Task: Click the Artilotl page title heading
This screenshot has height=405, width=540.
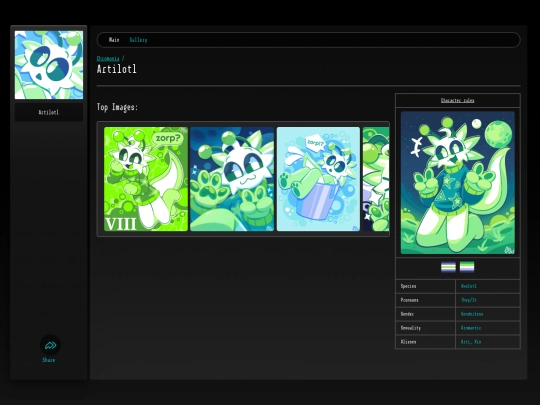Action: 116,69
